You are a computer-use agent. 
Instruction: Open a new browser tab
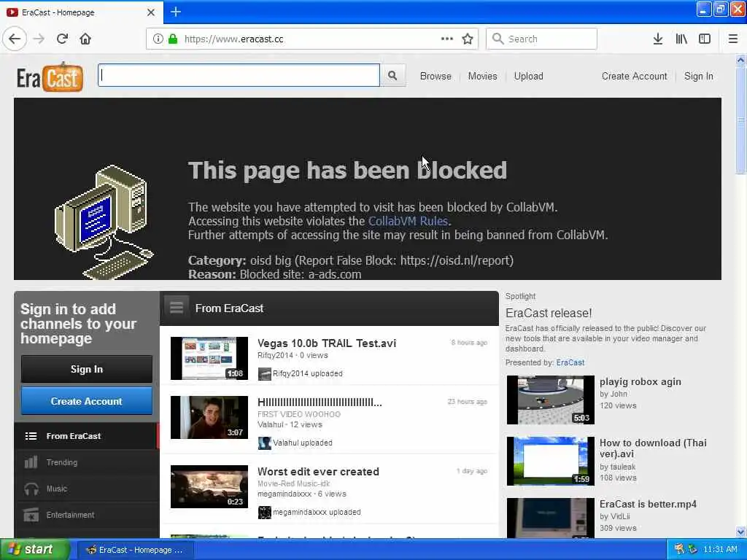175,12
